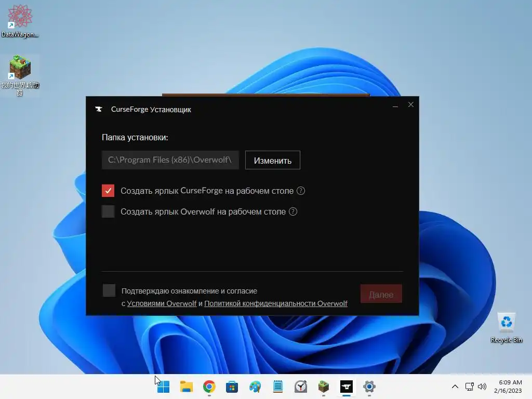This screenshot has height=399, width=532.
Task: Enable the Overwolf desktop shortcut checkbox
Action: (108, 212)
